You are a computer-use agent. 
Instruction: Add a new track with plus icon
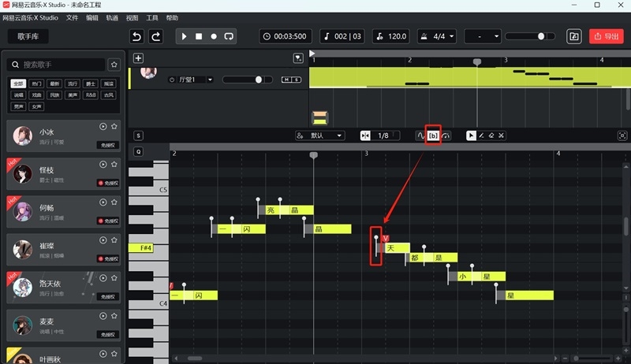138,58
